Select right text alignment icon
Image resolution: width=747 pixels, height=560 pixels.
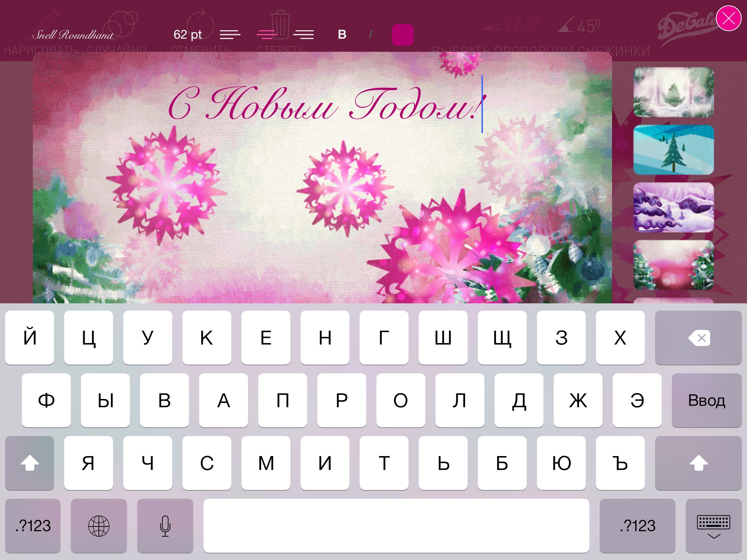pos(303,35)
